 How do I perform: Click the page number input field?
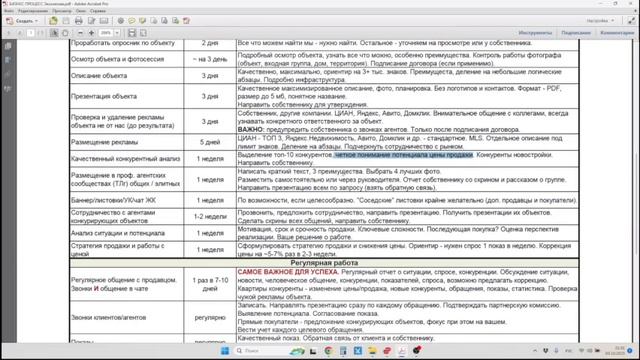[x=31, y=33]
